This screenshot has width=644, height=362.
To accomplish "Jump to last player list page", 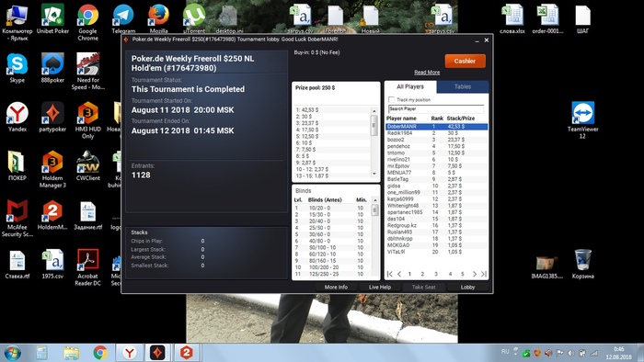I will coord(483,274).
